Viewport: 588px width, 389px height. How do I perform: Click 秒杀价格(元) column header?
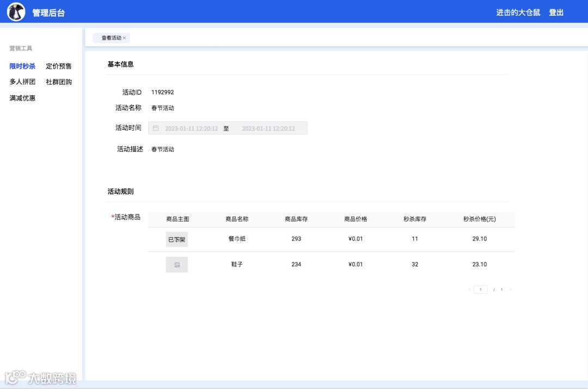point(479,219)
